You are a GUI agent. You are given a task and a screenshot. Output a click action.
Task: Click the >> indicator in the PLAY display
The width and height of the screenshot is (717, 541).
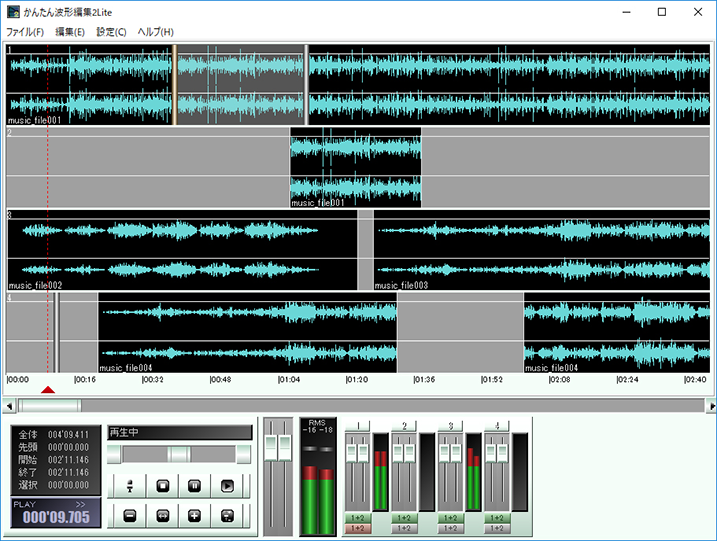[x=80, y=504]
